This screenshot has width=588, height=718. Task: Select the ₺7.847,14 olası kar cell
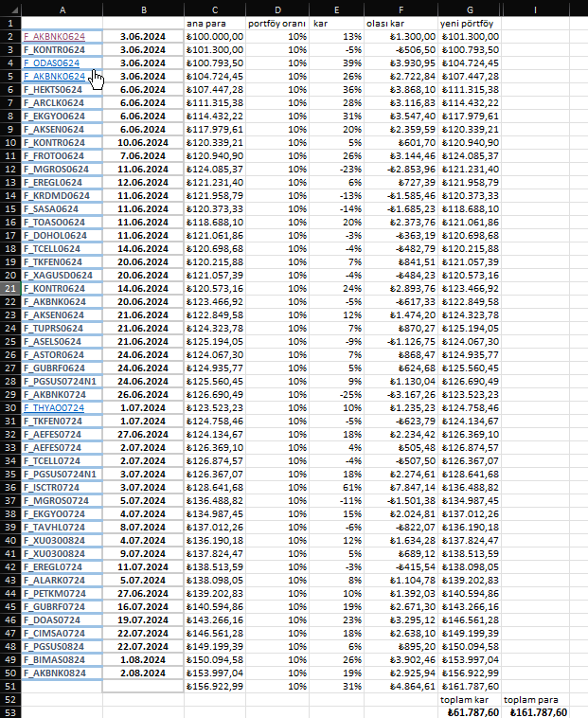point(401,488)
